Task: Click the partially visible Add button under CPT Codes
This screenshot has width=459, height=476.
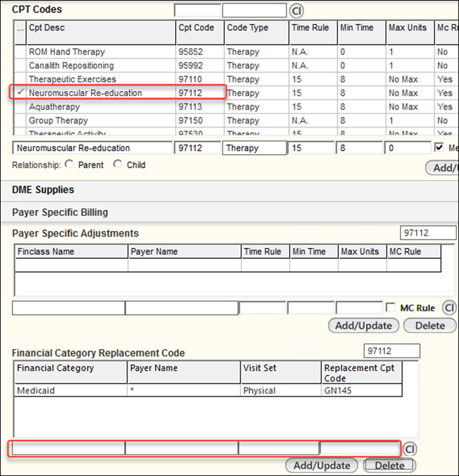Action: tap(442, 168)
